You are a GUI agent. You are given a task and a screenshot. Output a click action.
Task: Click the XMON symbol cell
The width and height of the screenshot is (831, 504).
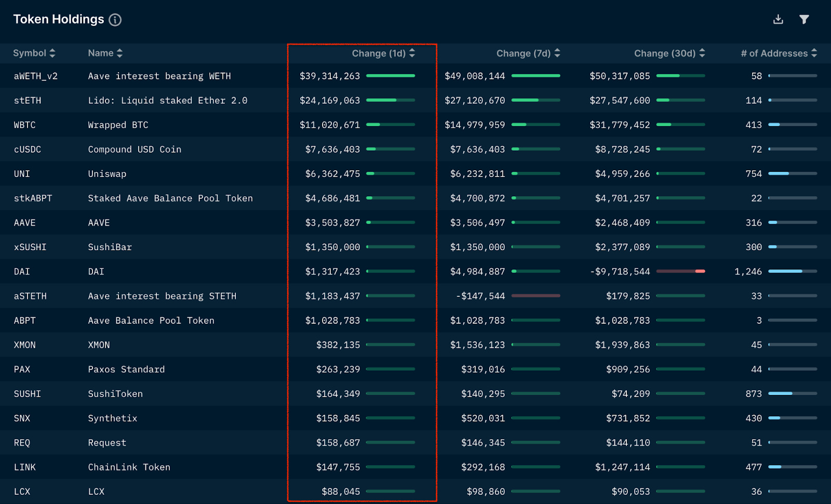(25, 345)
